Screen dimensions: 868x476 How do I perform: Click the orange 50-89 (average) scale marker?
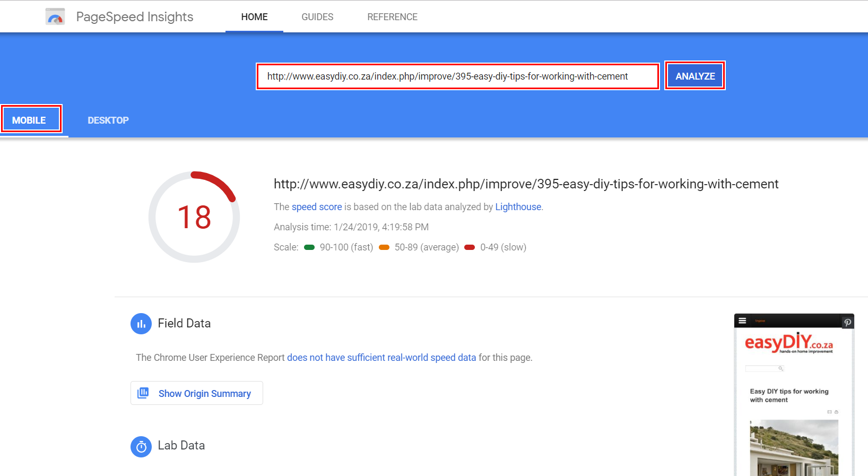384,247
